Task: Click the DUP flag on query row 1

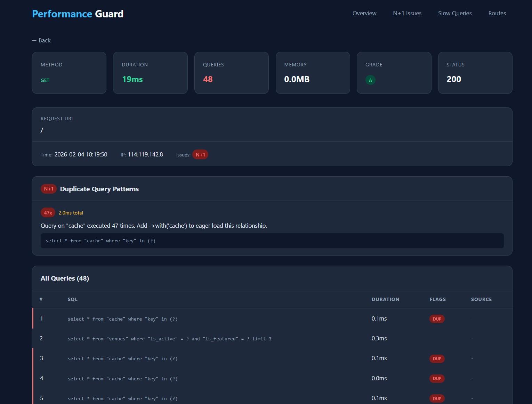Action: pos(437,319)
